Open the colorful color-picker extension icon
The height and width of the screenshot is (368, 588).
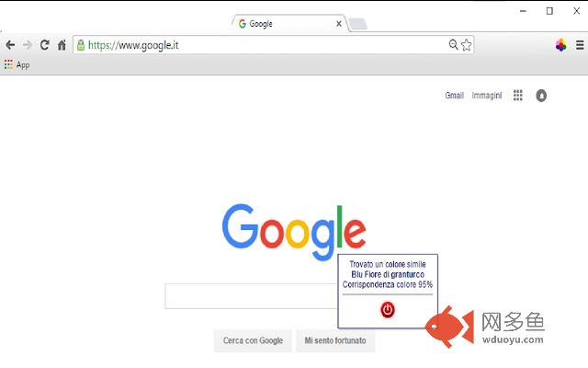[x=561, y=45]
